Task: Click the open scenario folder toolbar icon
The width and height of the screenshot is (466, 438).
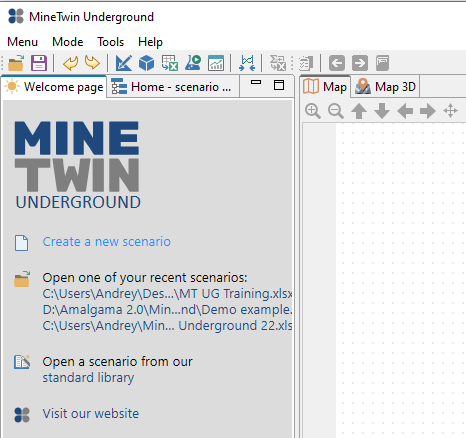Action: click(x=16, y=63)
